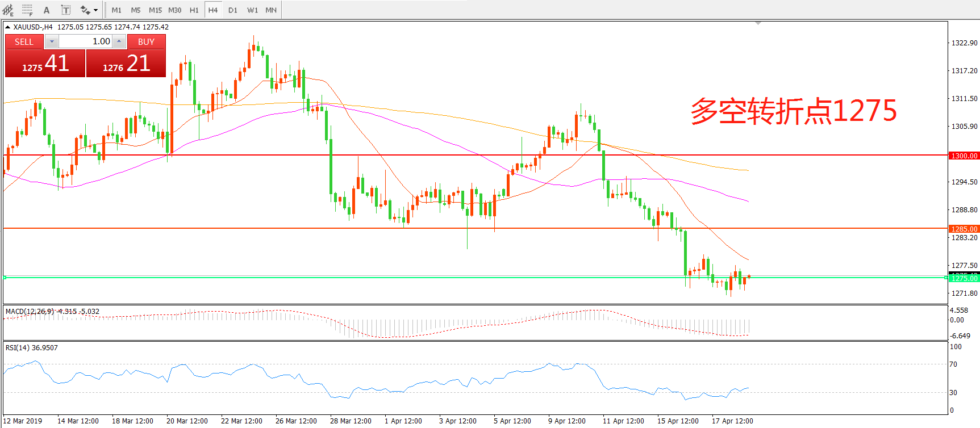
Task: Collapse the one-click trading panel triangle
Action: point(7,27)
